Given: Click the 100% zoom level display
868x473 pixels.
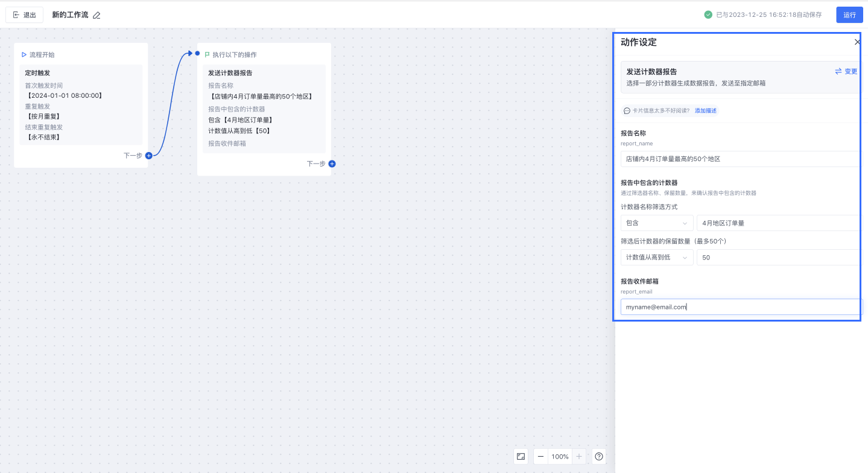Looking at the screenshot, I should 560,457.
